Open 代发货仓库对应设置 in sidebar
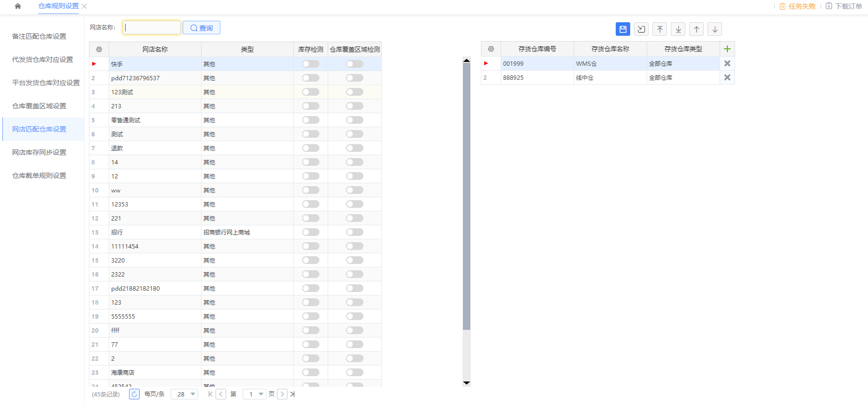The width and height of the screenshot is (868, 411). pos(43,59)
